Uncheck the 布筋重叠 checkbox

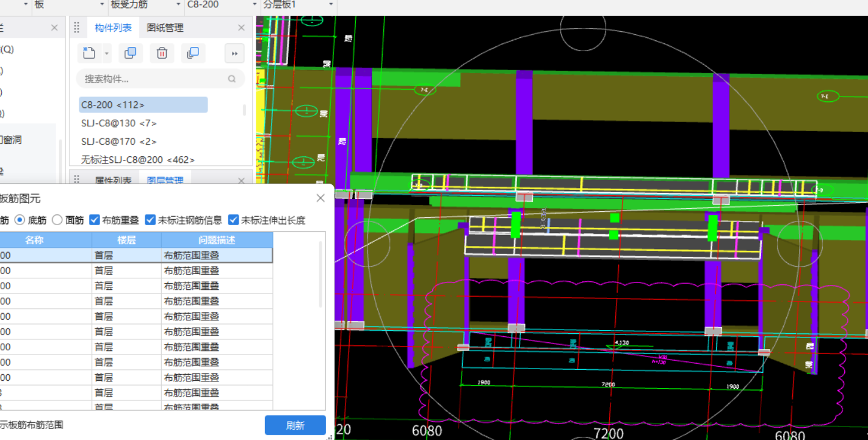(x=95, y=220)
